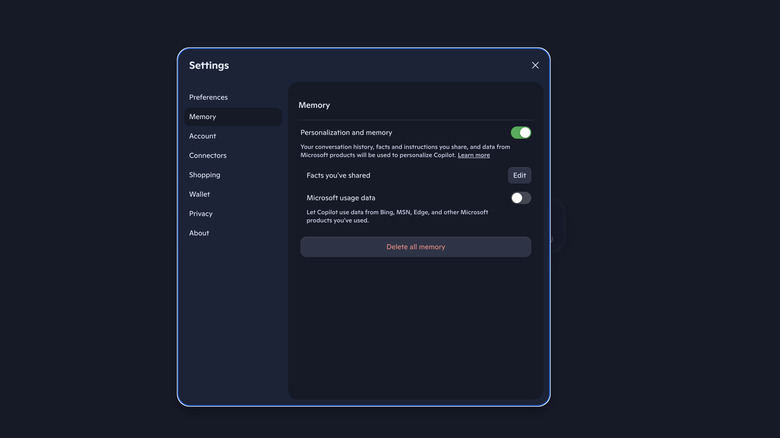Screen dimensions: 780x438
Task: Enable Microsoft usage data toggle
Action: pos(521,198)
